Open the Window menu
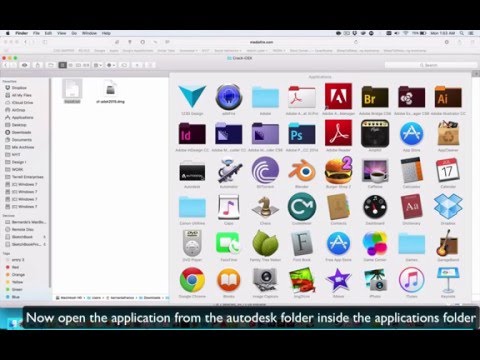 (x=89, y=33)
